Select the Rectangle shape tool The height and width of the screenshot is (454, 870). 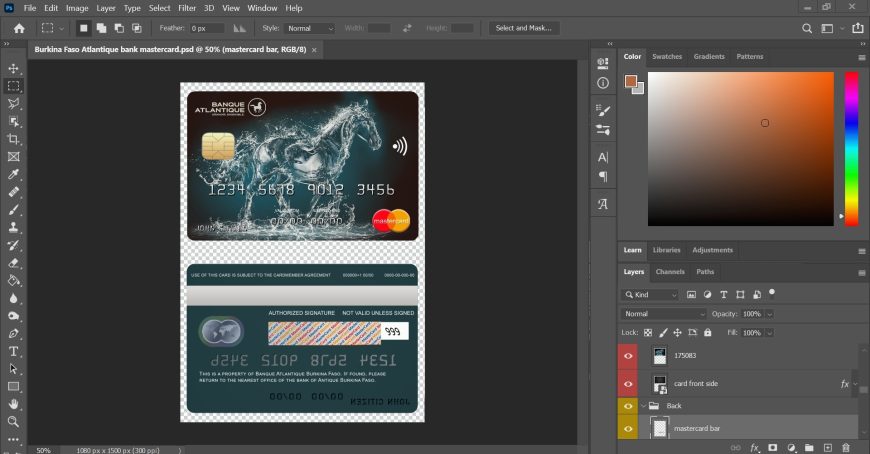click(x=13, y=387)
